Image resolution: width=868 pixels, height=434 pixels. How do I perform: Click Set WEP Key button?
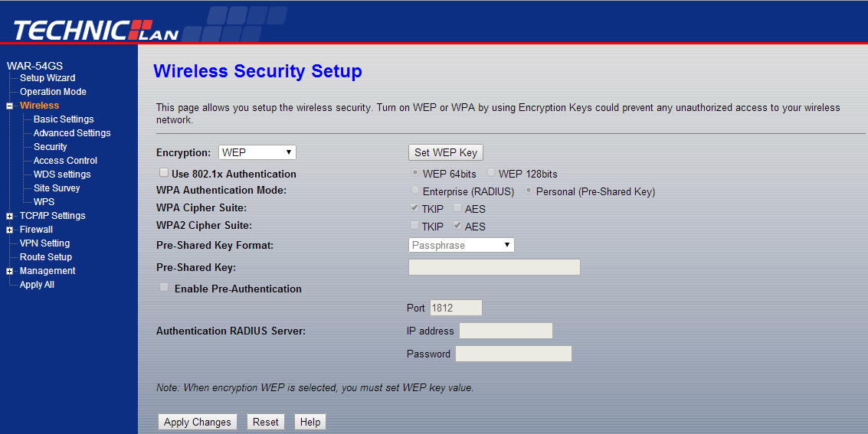[446, 152]
